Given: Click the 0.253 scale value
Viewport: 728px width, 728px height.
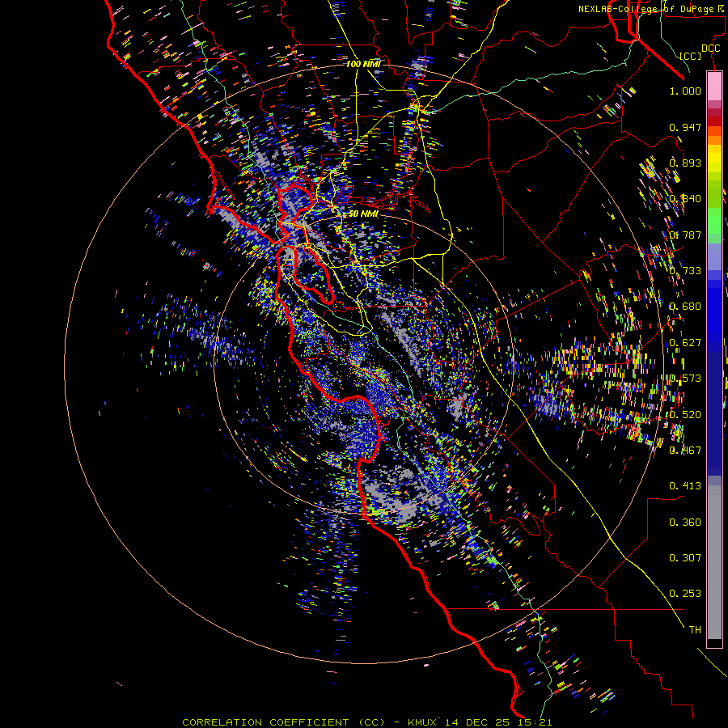Looking at the screenshot, I should point(685,594).
